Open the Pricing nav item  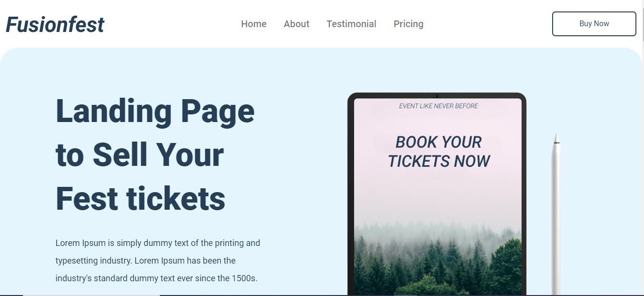tap(408, 24)
